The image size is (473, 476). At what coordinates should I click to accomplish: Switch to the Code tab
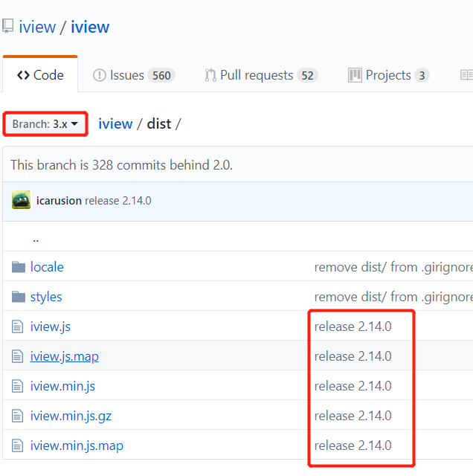[40, 75]
